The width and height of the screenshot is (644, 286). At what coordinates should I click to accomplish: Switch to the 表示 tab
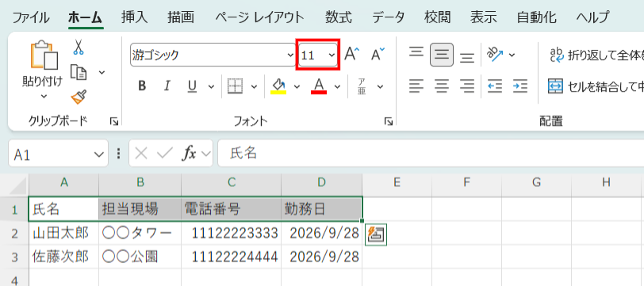click(x=484, y=17)
